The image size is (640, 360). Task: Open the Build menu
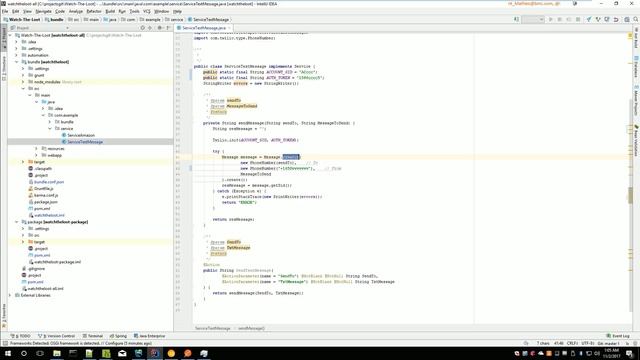coord(110,11)
